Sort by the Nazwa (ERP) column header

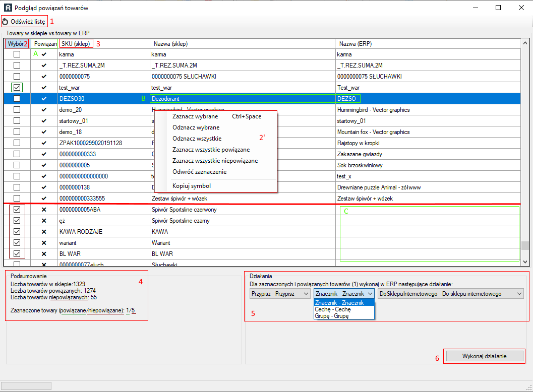click(x=428, y=44)
